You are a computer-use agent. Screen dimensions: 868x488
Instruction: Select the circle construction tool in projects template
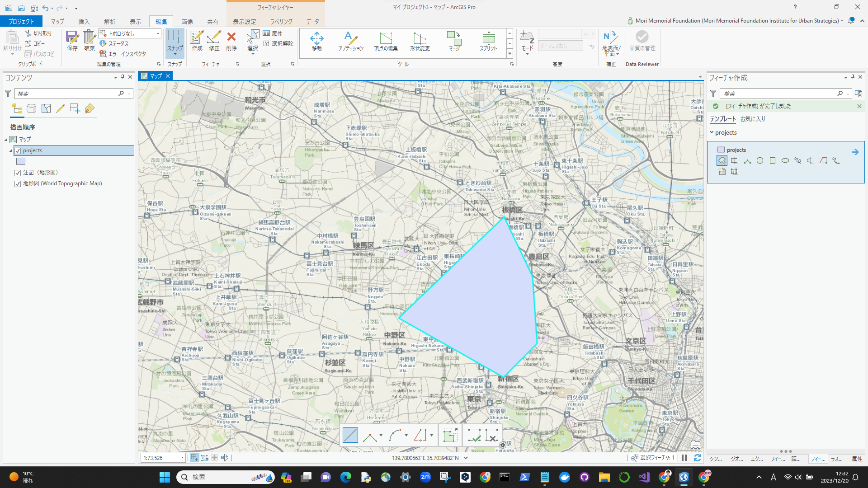[760, 160]
